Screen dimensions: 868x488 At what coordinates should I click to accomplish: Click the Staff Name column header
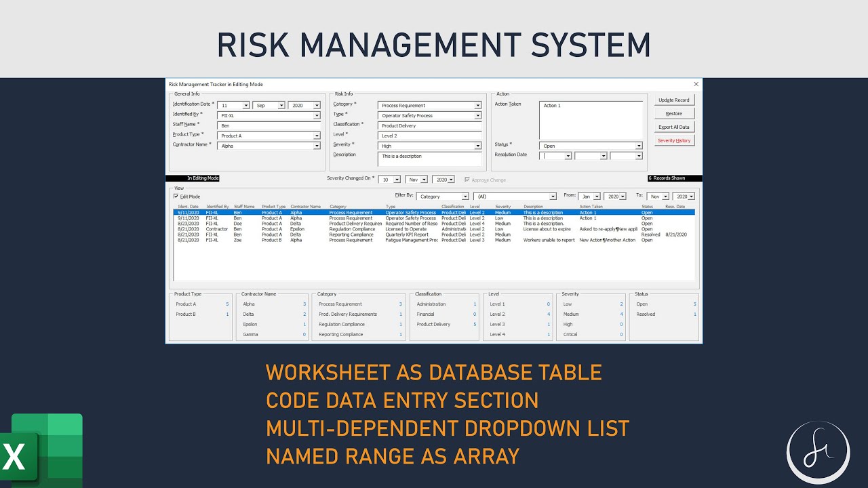[x=244, y=207]
